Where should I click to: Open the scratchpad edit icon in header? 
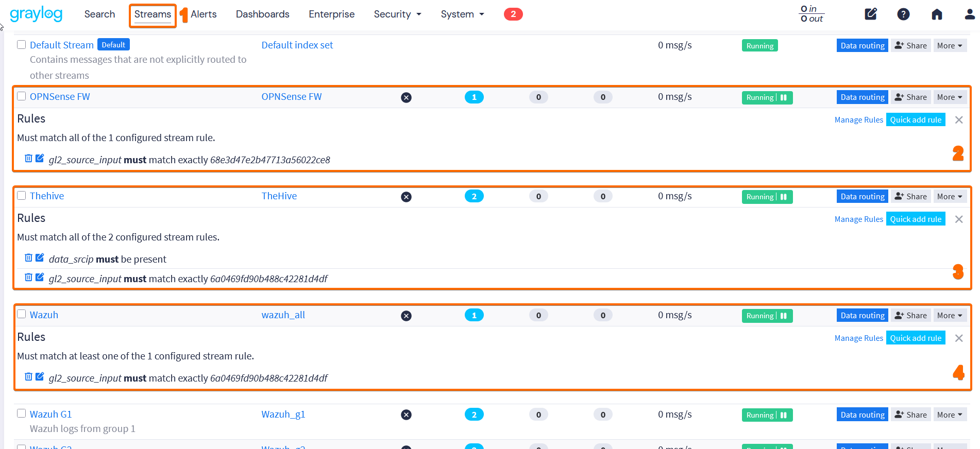click(871, 14)
